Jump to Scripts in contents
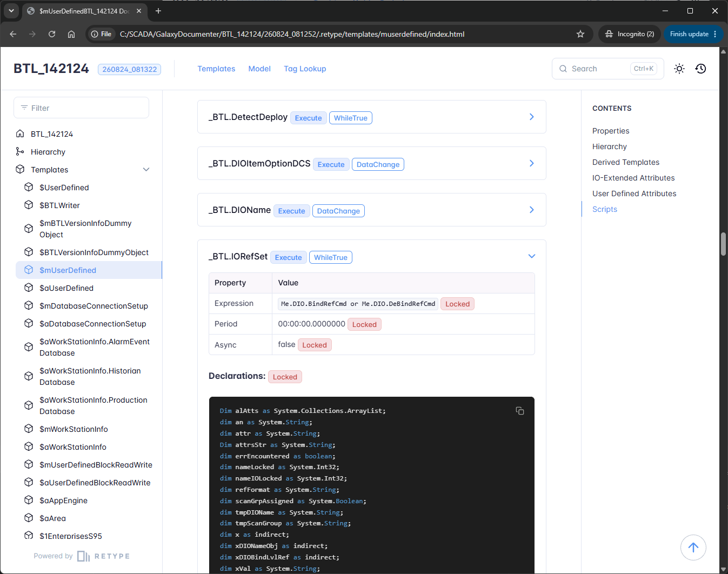 (605, 209)
